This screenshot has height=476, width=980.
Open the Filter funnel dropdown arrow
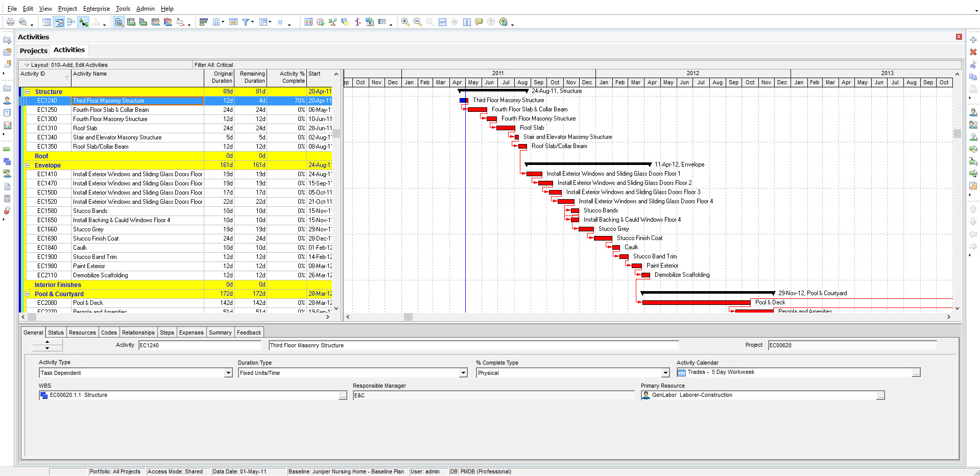(253, 22)
